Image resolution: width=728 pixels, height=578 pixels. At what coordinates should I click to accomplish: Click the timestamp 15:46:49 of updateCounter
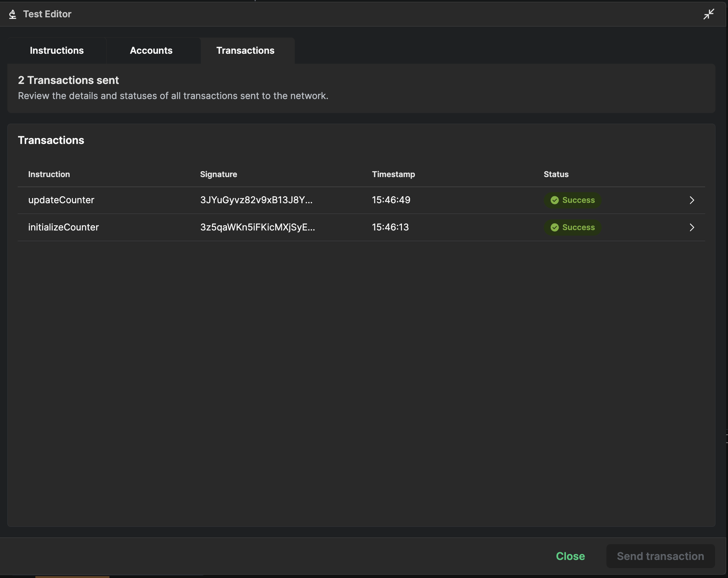point(391,200)
